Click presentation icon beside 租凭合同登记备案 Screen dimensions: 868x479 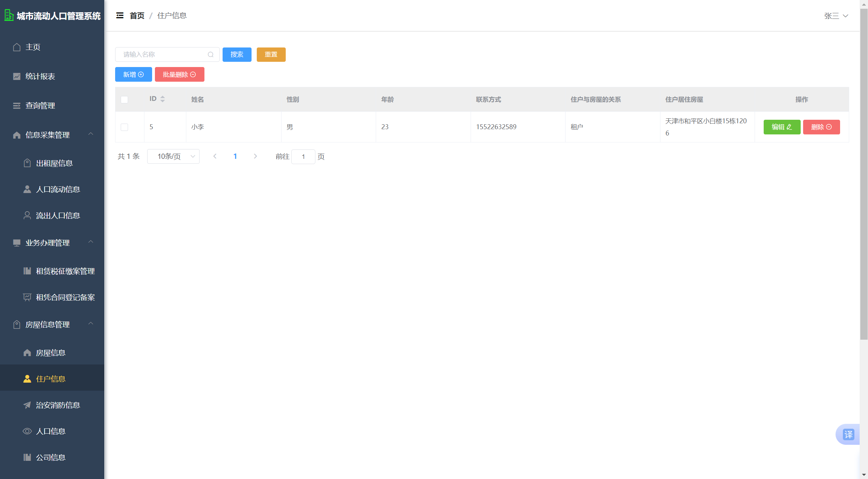(x=27, y=297)
